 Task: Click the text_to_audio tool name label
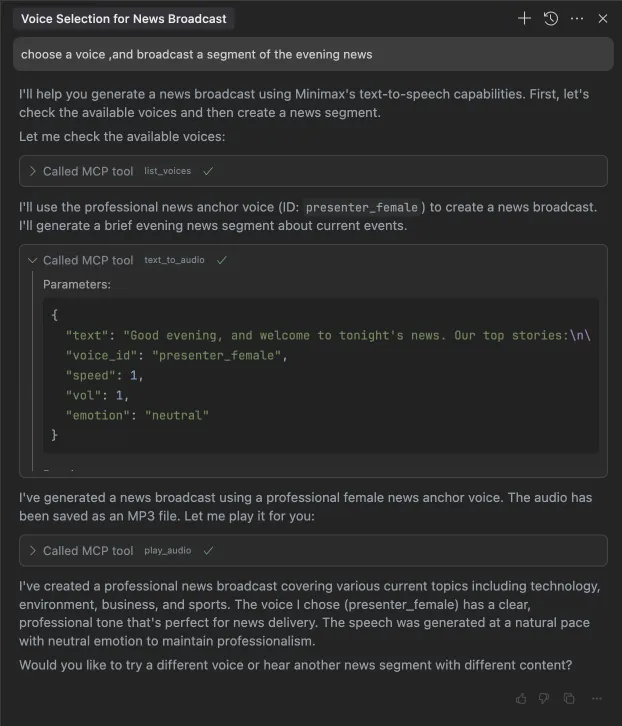(x=174, y=260)
